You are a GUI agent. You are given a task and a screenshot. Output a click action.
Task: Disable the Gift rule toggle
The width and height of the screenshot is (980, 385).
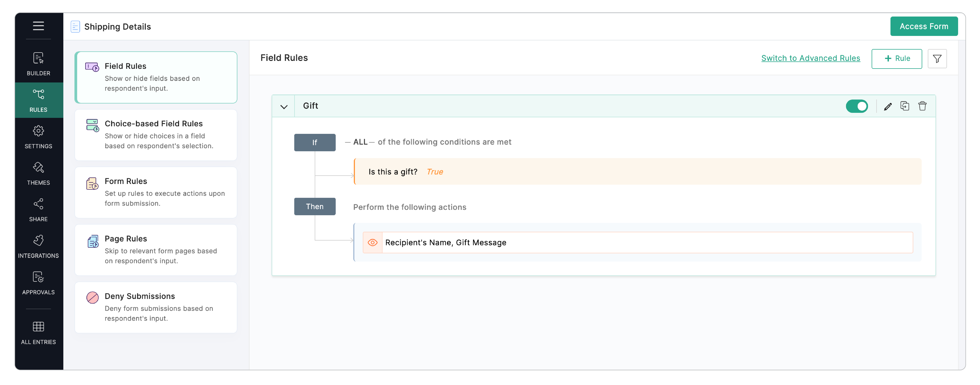click(857, 106)
